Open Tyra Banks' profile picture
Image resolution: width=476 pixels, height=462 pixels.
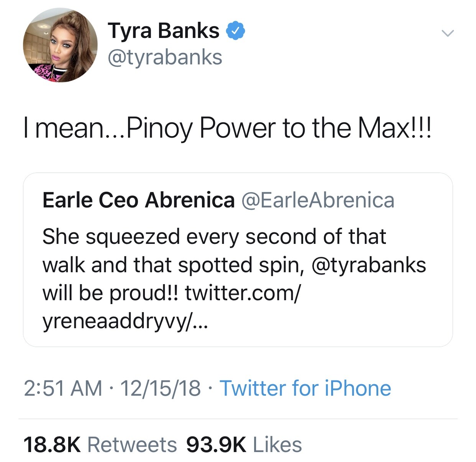click(60, 45)
